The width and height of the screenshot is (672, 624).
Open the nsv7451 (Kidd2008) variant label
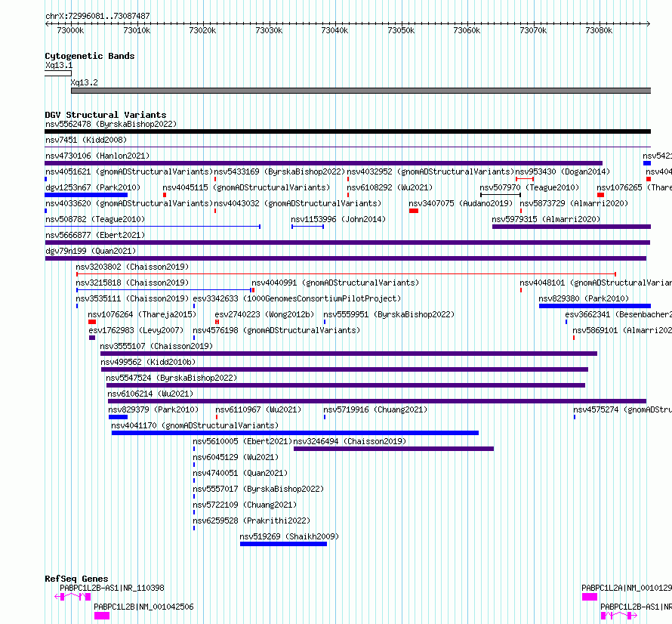pyautogui.click(x=86, y=140)
